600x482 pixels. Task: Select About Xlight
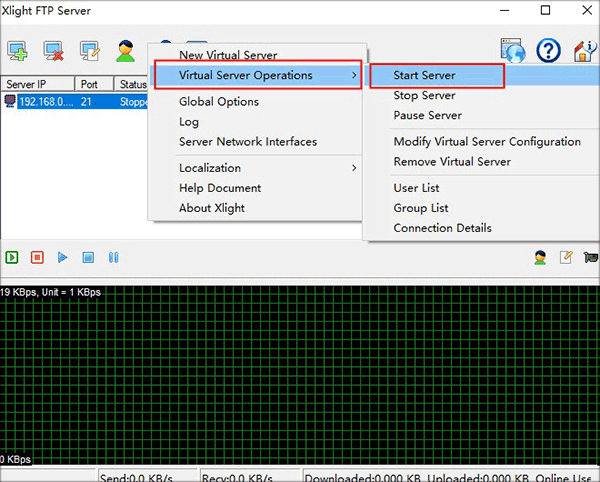(x=212, y=208)
